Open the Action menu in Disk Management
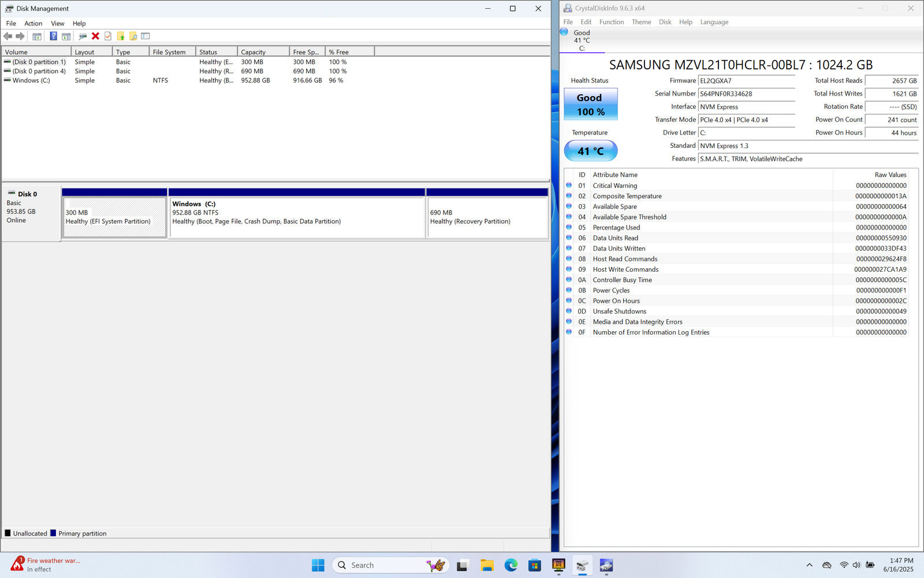The width and height of the screenshot is (924, 578). 33,24
